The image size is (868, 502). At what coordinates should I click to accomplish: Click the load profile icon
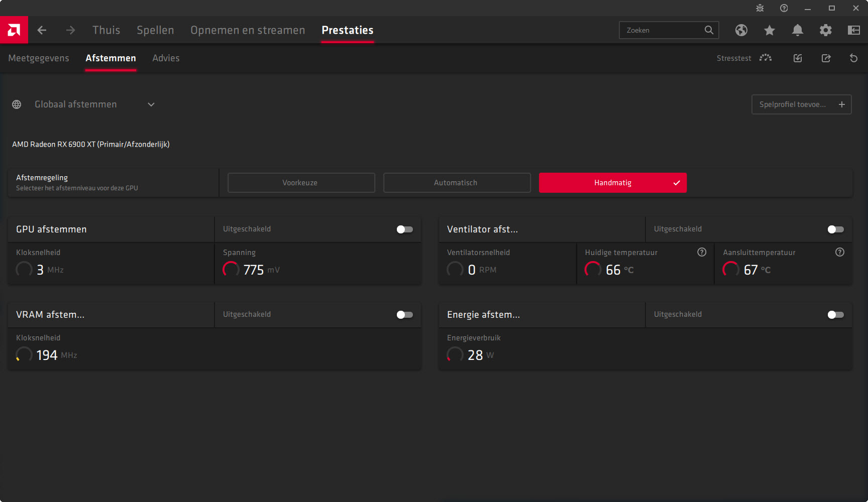point(798,58)
